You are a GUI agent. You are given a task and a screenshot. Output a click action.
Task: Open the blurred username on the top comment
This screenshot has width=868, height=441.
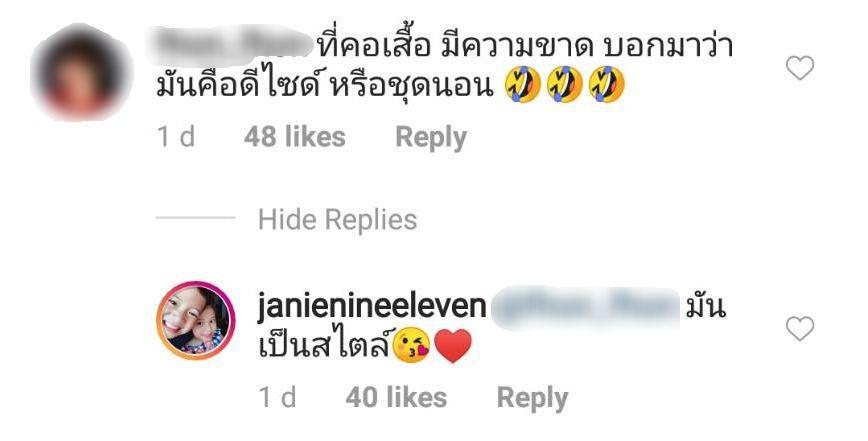(232, 43)
